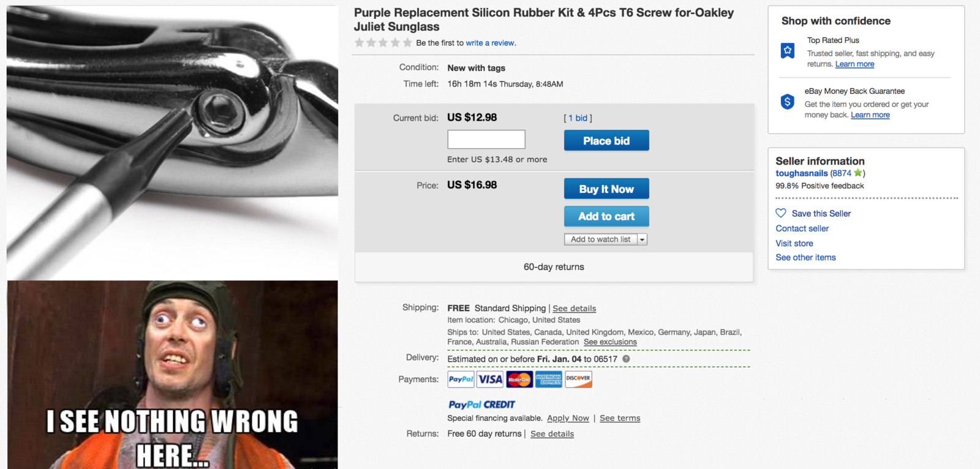The image size is (980, 469).
Task: Click the Money Back Guarantee dollar shield icon
Action: pos(788,102)
